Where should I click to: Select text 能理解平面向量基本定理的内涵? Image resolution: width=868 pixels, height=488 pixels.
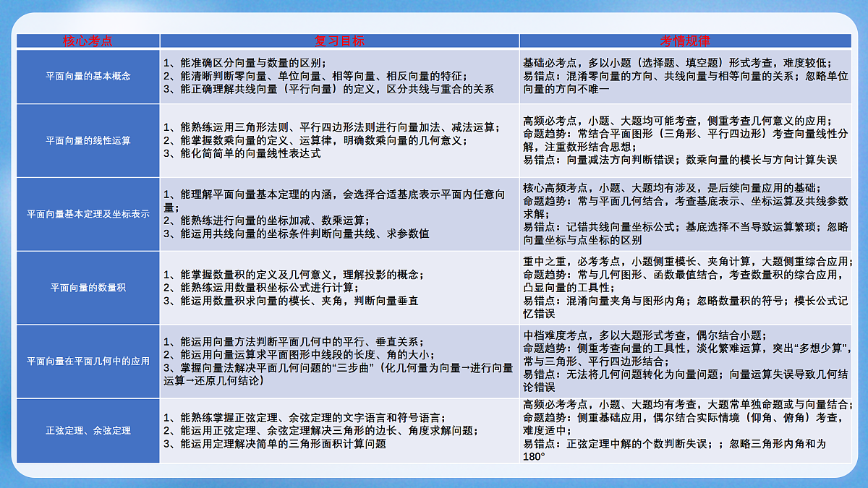click(x=255, y=194)
